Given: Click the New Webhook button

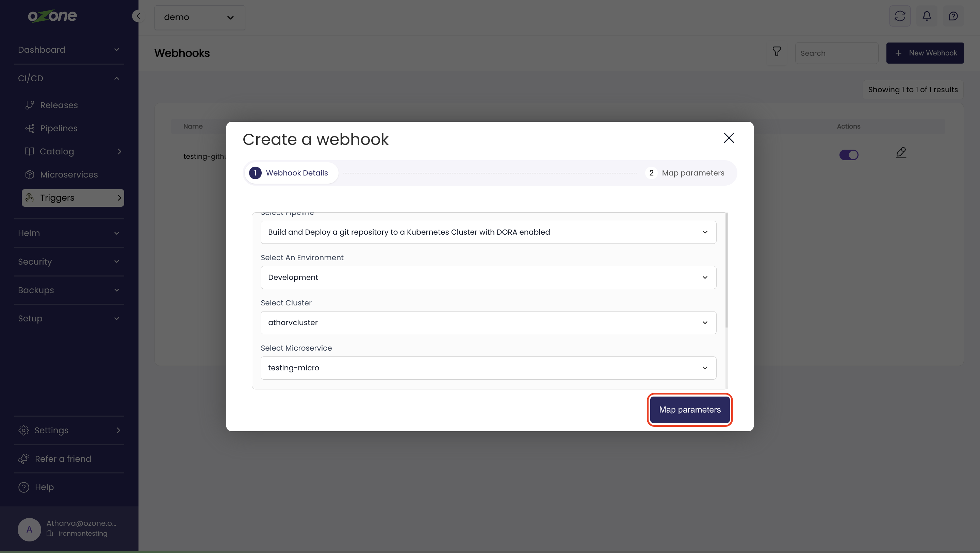Looking at the screenshot, I should (925, 53).
